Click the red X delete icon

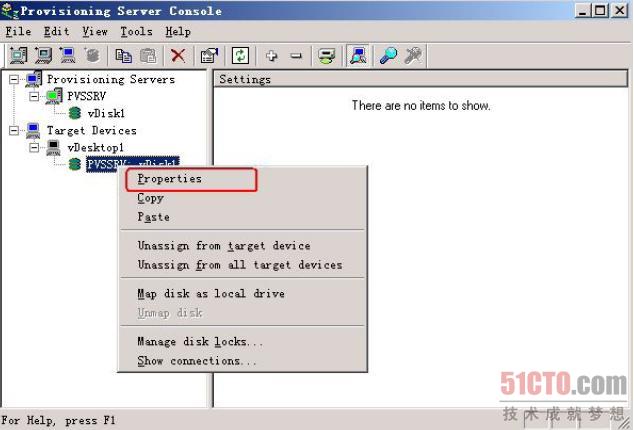[178, 55]
